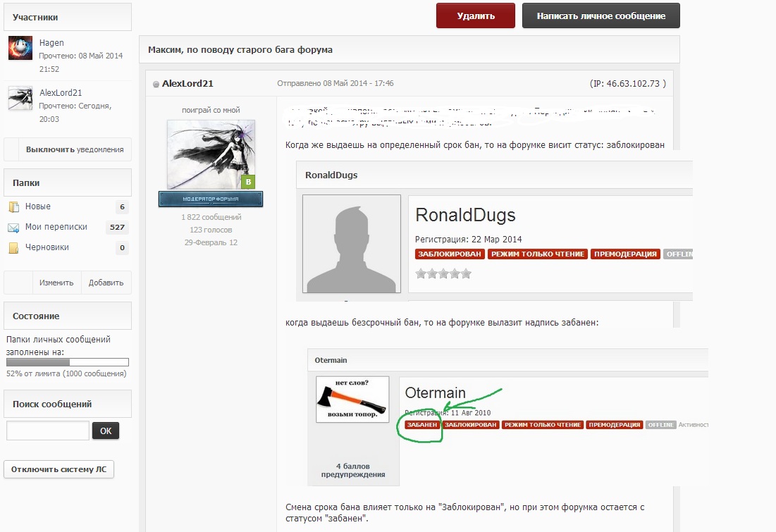Image resolution: width=776 pixels, height=532 pixels.
Task: Click Добавить to add a folder
Action: pyautogui.click(x=106, y=283)
